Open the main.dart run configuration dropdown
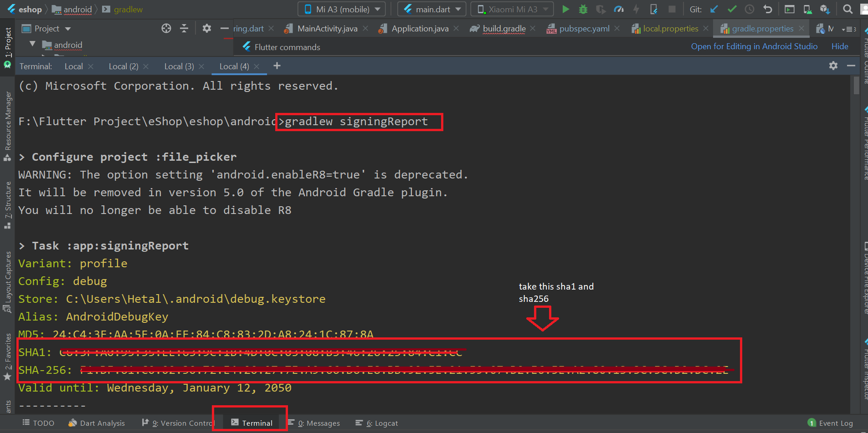 [432, 9]
